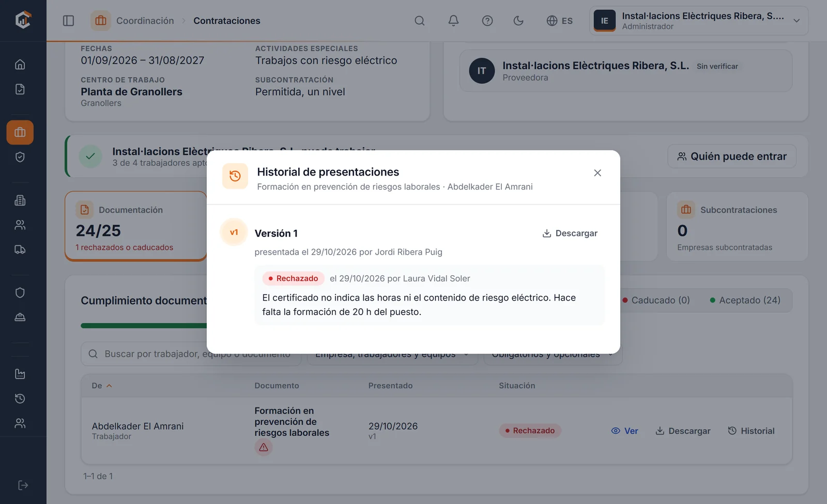Click the history icon in the dialog header
The image size is (827, 504).
click(x=235, y=176)
